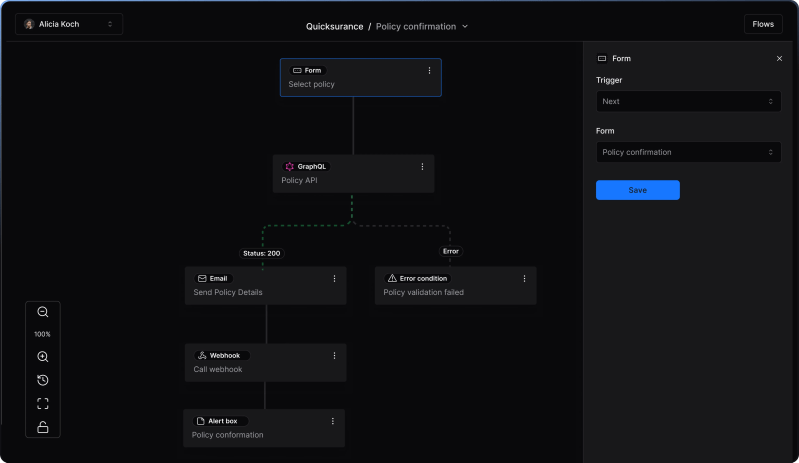
Task: Click Alicia Koch's avatar picture
Action: tap(29, 24)
